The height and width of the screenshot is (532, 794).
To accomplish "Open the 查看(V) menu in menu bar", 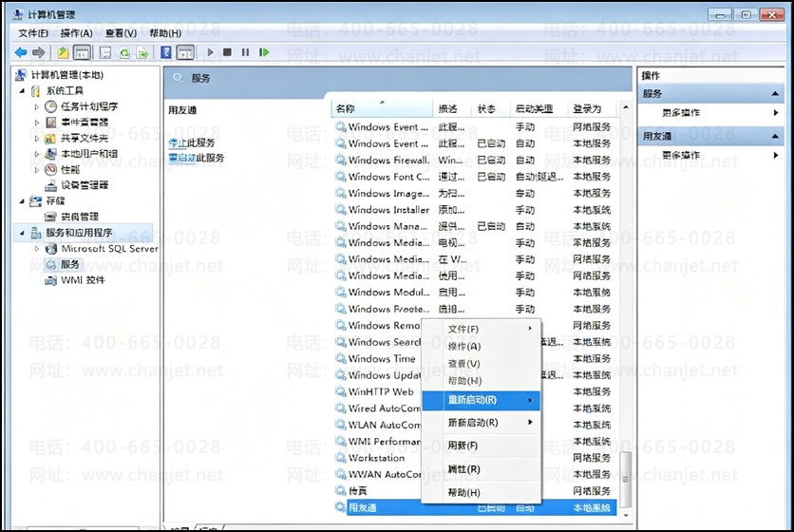I will 121,33.
